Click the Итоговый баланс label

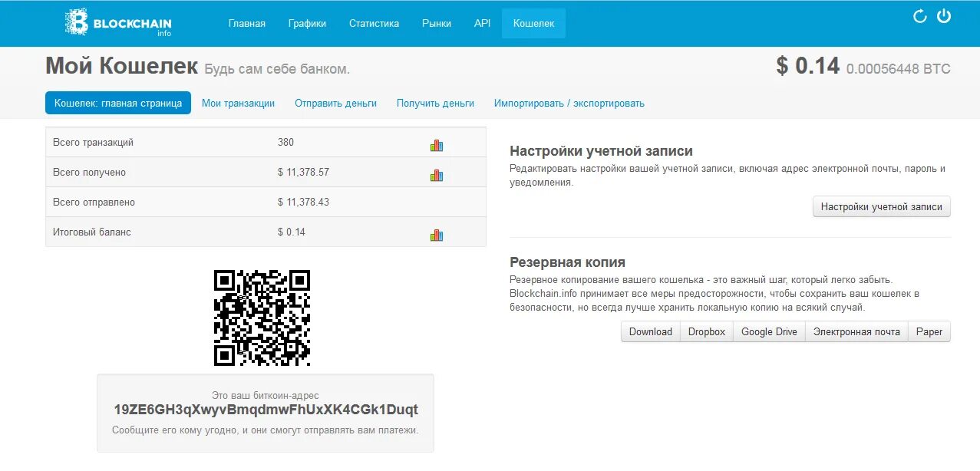point(92,232)
